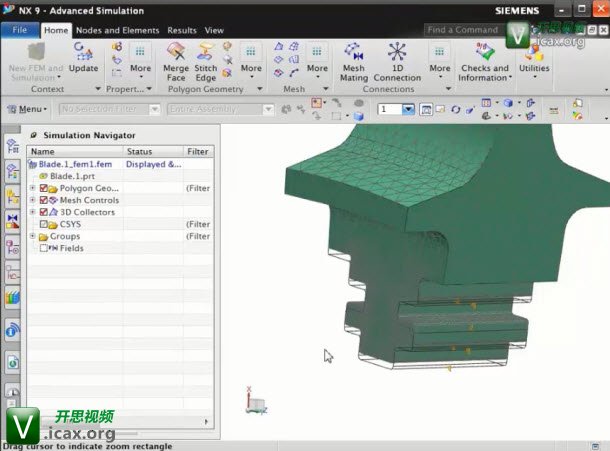The height and width of the screenshot is (451, 610).
Task: Expand the Polygon Geometry tree node
Action: pos(32,188)
